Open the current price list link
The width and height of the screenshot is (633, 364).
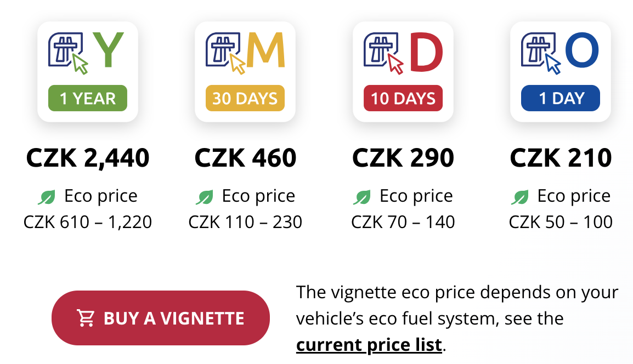369,345
